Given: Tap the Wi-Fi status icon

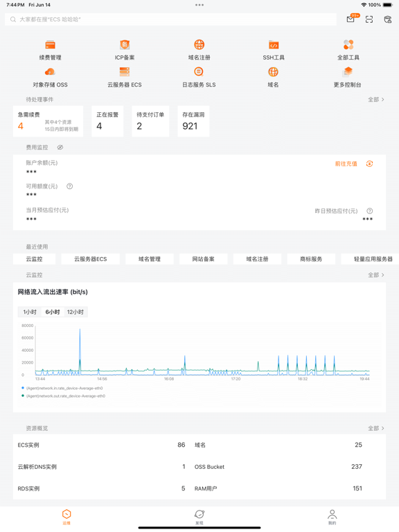Looking at the screenshot, I should [x=364, y=5].
